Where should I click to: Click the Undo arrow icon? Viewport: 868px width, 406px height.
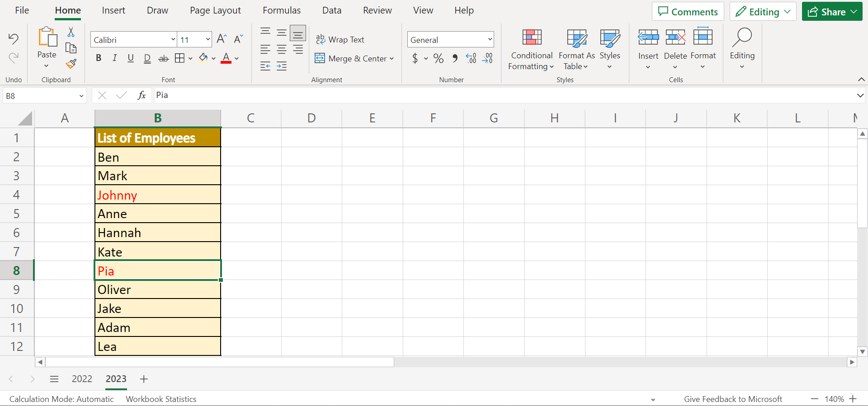(x=14, y=39)
